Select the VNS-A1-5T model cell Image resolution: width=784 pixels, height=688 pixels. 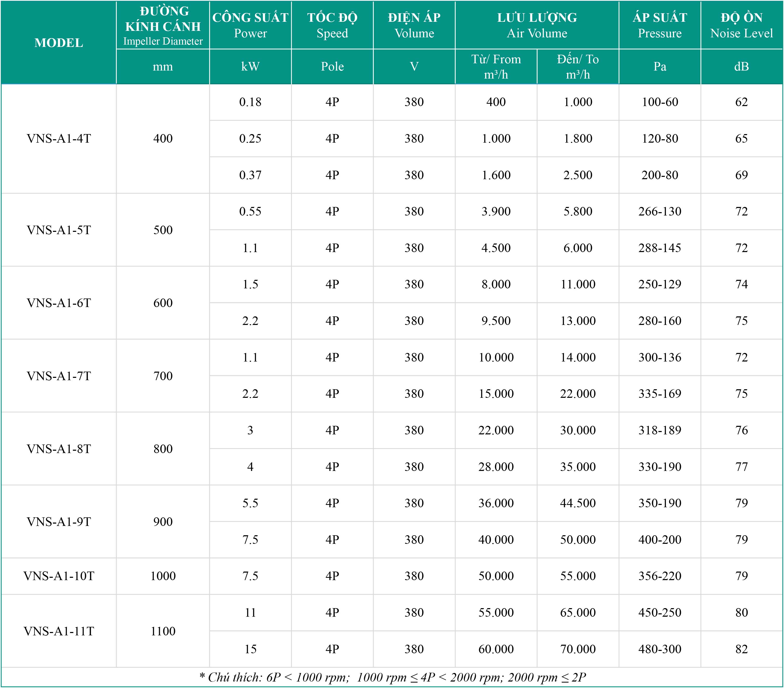[x=59, y=230]
